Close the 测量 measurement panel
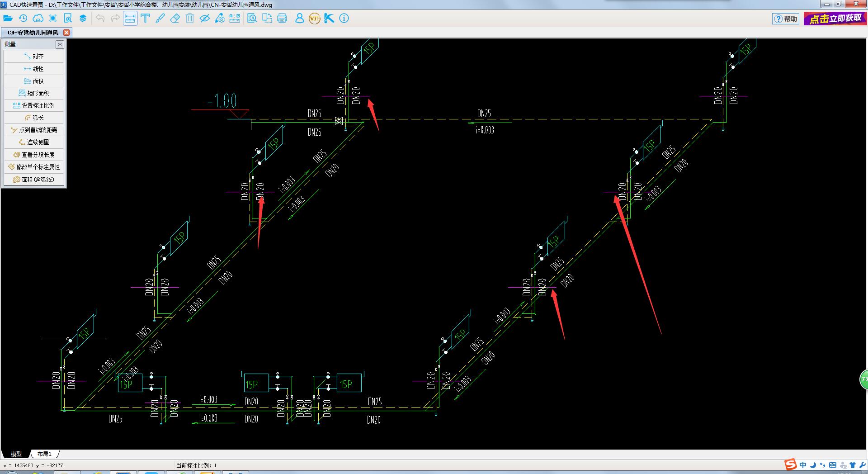This screenshot has height=474, width=868. 59,44
